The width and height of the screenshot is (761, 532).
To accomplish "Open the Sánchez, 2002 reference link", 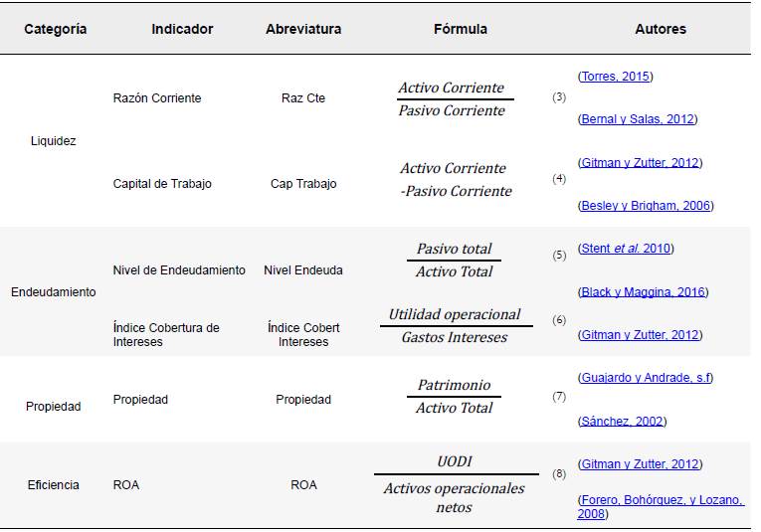I will tap(622, 422).
